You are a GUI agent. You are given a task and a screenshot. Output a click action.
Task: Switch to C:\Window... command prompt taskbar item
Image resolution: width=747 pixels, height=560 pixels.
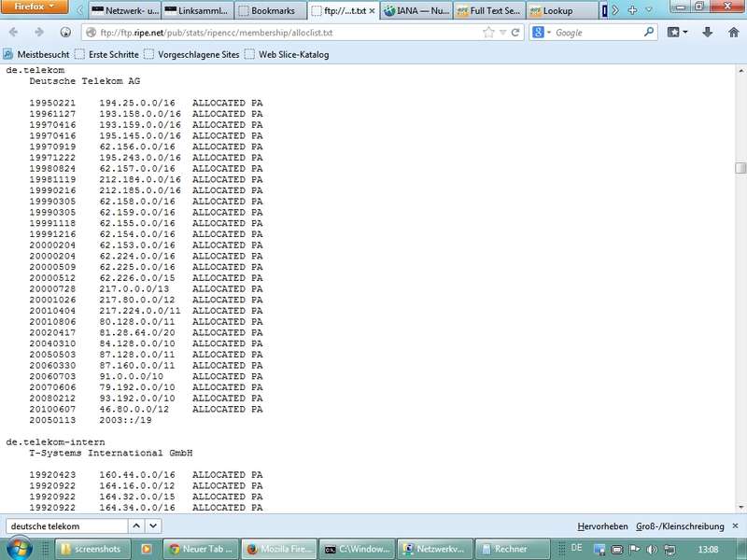357,549
